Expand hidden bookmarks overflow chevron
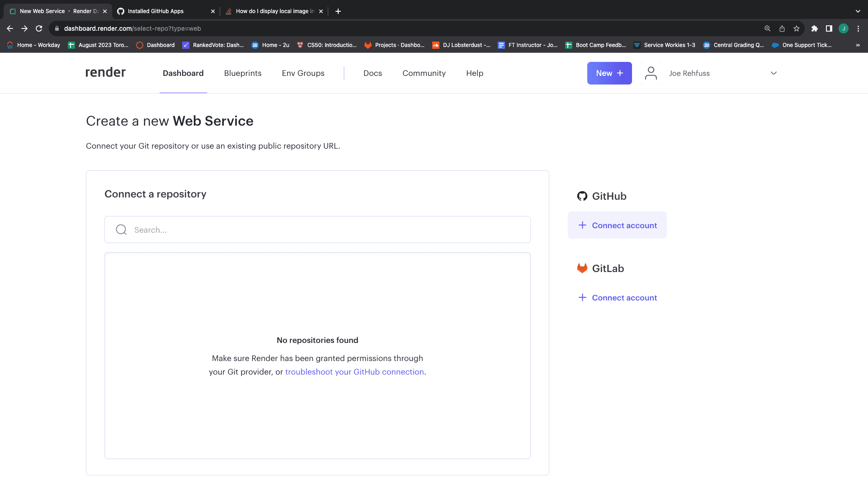 (858, 45)
